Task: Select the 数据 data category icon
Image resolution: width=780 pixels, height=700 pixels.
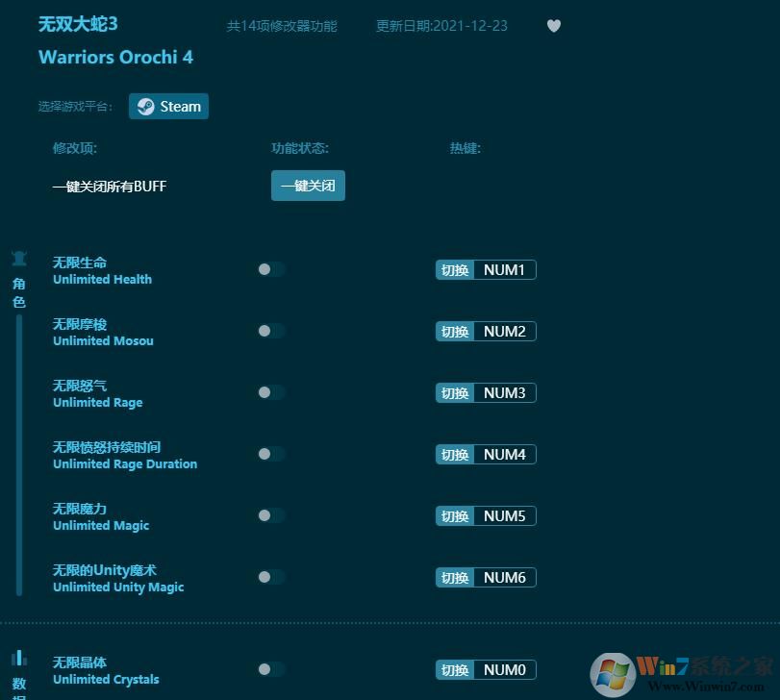Action: (x=19, y=659)
